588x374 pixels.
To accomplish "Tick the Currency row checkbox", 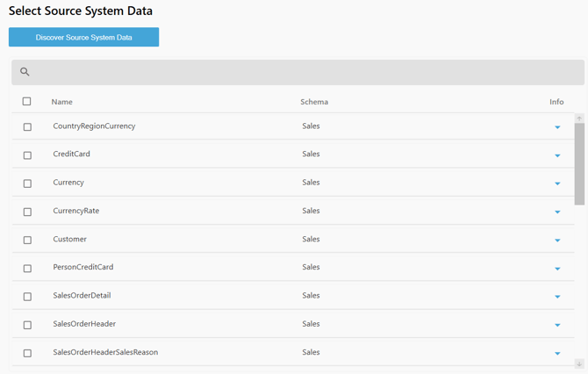I will pos(27,183).
